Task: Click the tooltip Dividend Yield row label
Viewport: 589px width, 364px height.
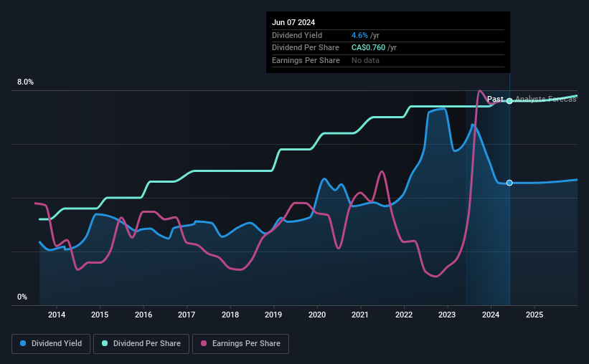Action: 297,35
